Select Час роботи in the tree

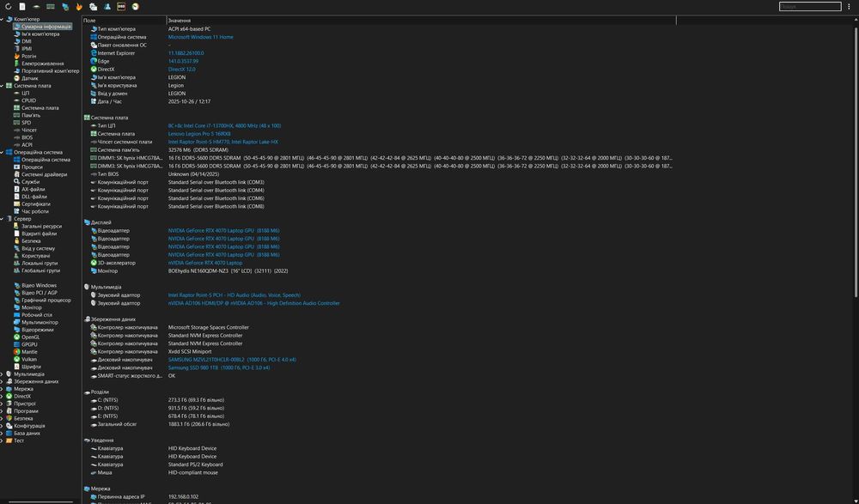click(31, 211)
